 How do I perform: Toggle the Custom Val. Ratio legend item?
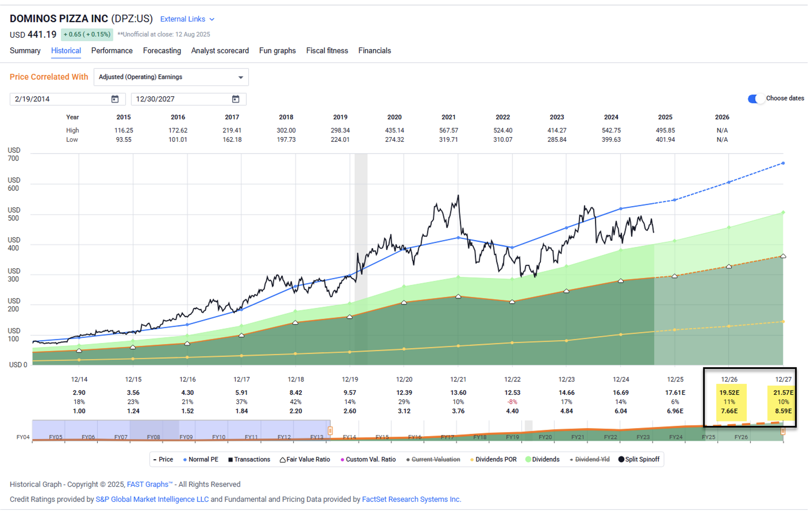368,459
